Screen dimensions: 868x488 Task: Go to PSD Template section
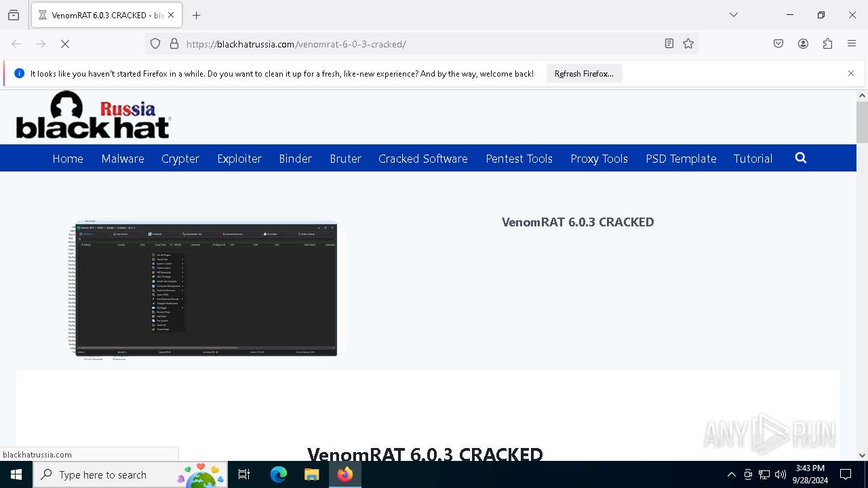pyautogui.click(x=681, y=159)
